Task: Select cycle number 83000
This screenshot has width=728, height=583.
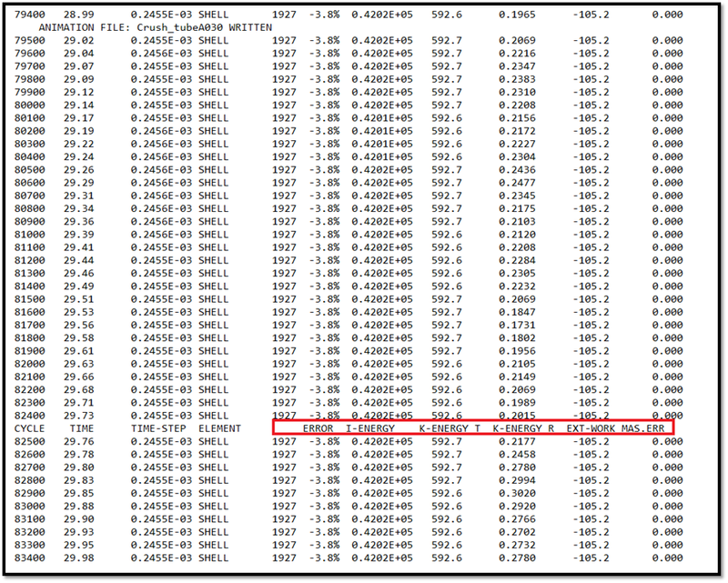Action: coord(29,507)
